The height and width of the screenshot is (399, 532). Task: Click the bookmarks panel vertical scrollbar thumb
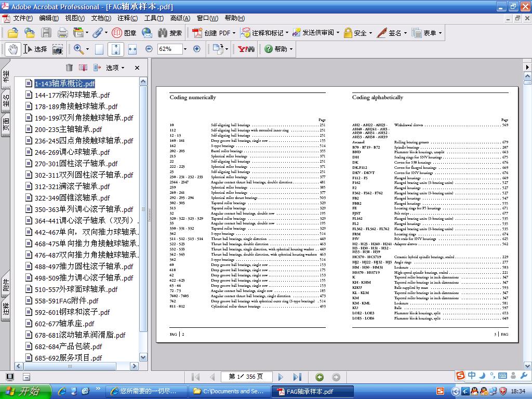[143, 209]
